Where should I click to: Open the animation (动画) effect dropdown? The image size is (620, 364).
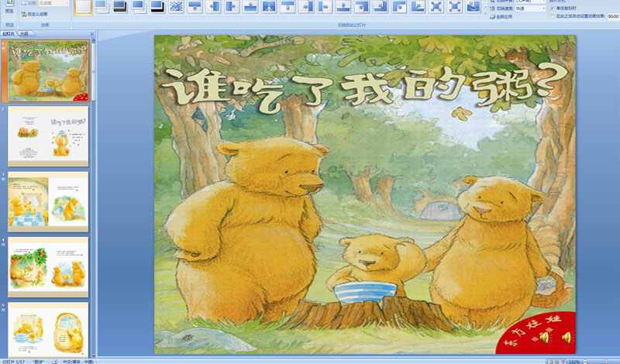point(53,3)
